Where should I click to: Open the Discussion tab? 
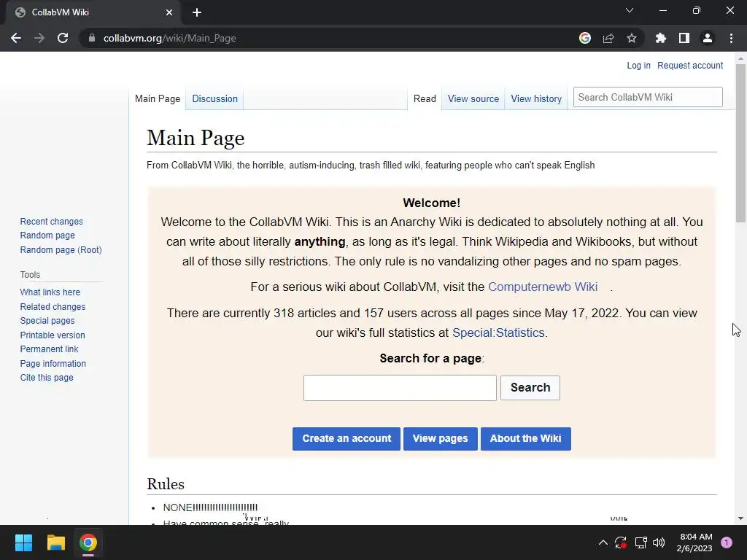pyautogui.click(x=215, y=98)
